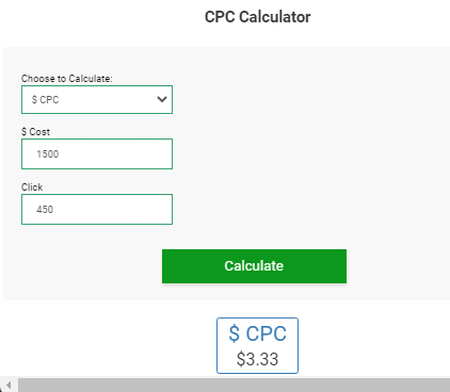
Task: Click the chevron arrow in $ CPC selector
Action: coord(162,99)
